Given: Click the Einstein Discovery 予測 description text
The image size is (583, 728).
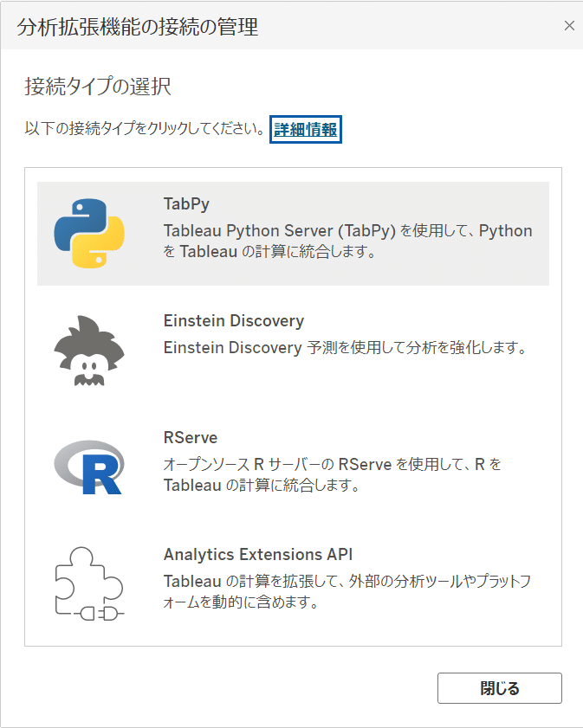Looking at the screenshot, I should point(345,347).
